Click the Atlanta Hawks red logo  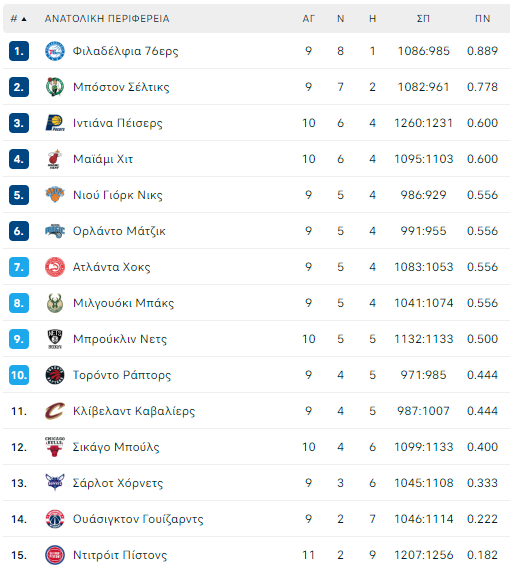click(55, 267)
